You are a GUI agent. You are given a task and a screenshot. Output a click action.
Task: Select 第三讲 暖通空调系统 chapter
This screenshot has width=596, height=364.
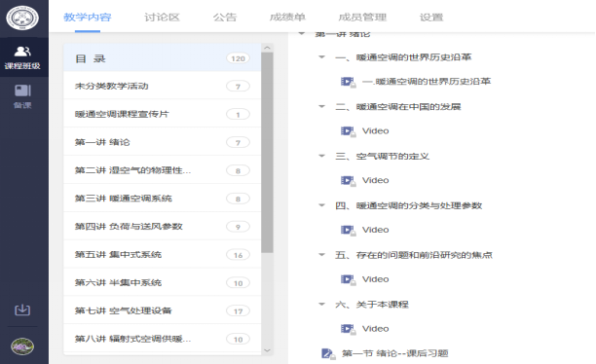[163, 199]
